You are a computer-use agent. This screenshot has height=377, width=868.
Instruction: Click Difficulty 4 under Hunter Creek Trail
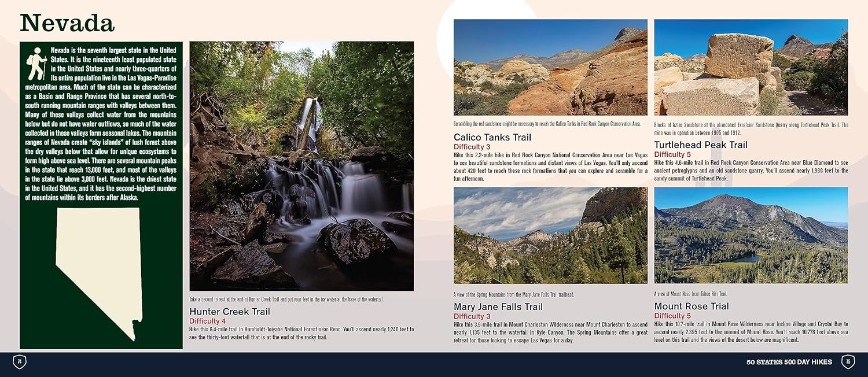pos(208,321)
